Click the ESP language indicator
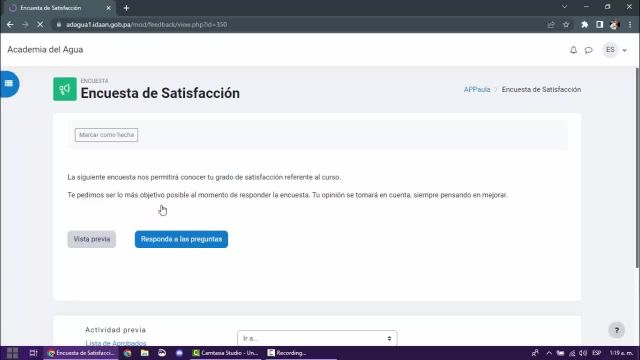The height and width of the screenshot is (360, 640). pyautogui.click(x=596, y=353)
